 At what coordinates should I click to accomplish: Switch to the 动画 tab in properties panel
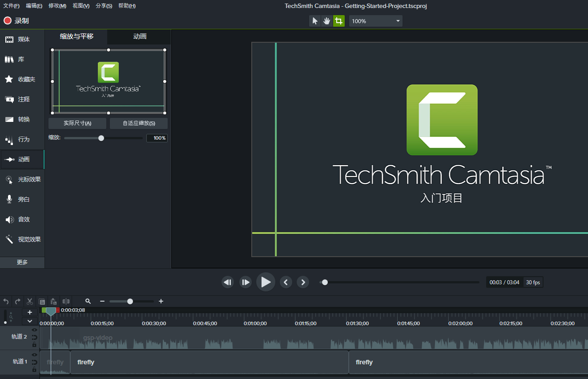pos(140,36)
